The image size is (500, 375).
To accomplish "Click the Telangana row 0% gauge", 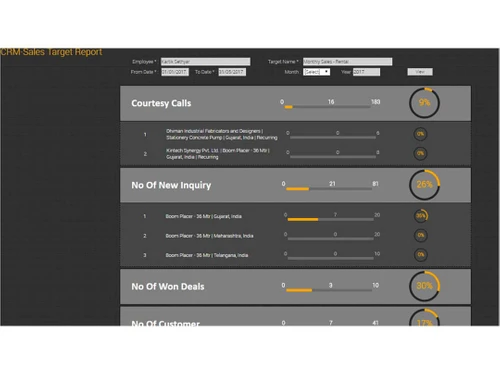I will click(x=421, y=255).
